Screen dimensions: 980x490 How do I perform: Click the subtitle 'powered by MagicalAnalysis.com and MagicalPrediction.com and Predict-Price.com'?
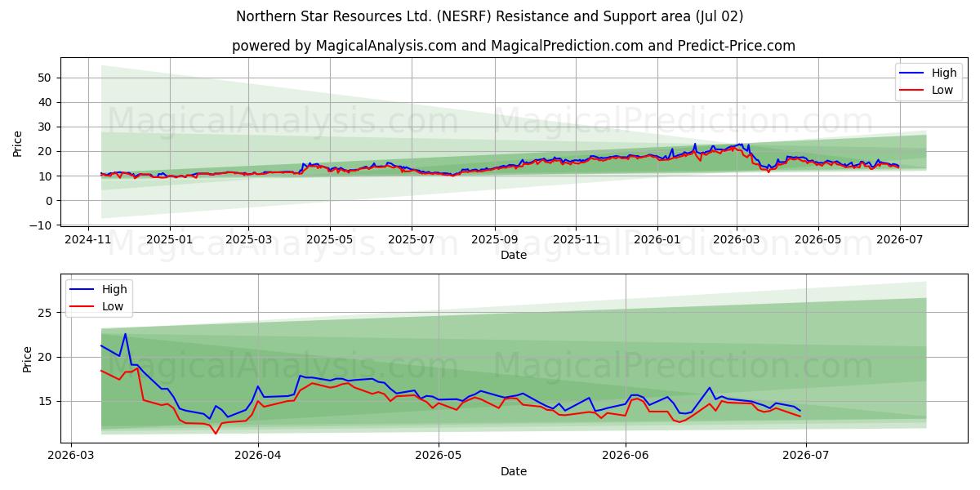click(x=514, y=46)
